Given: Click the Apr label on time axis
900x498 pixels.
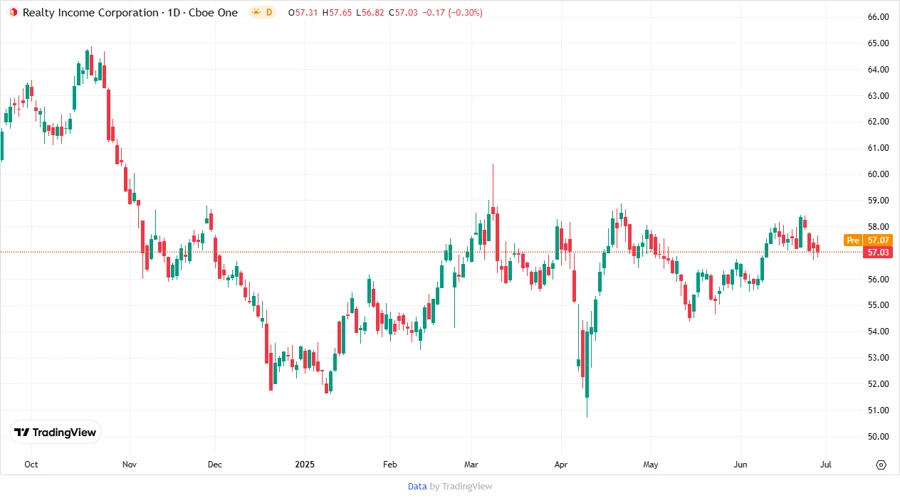Looking at the screenshot, I should click(561, 465).
